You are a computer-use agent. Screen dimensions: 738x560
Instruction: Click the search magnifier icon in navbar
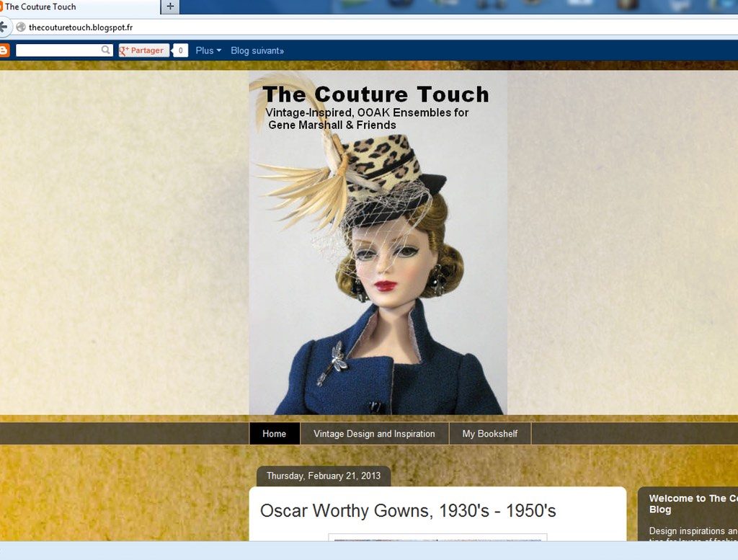[106, 50]
